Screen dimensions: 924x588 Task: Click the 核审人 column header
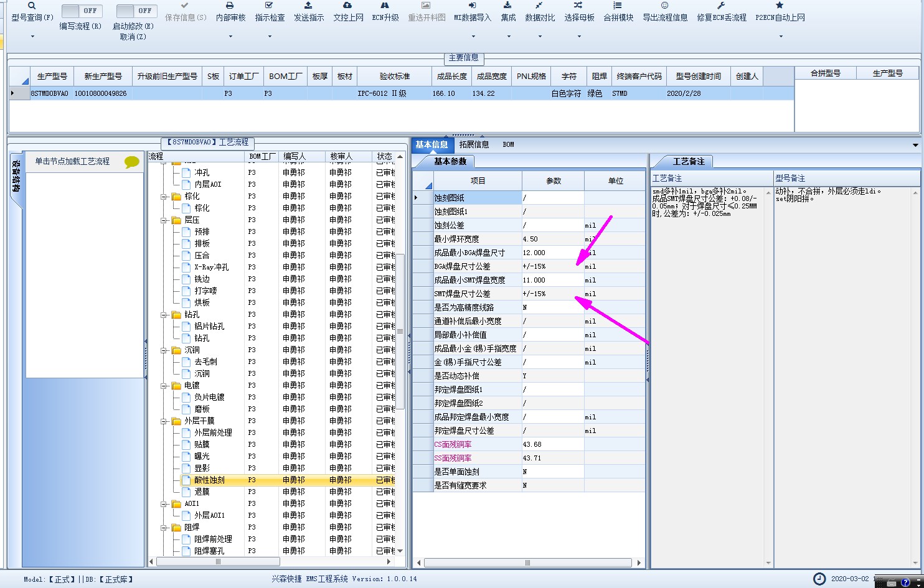point(347,156)
